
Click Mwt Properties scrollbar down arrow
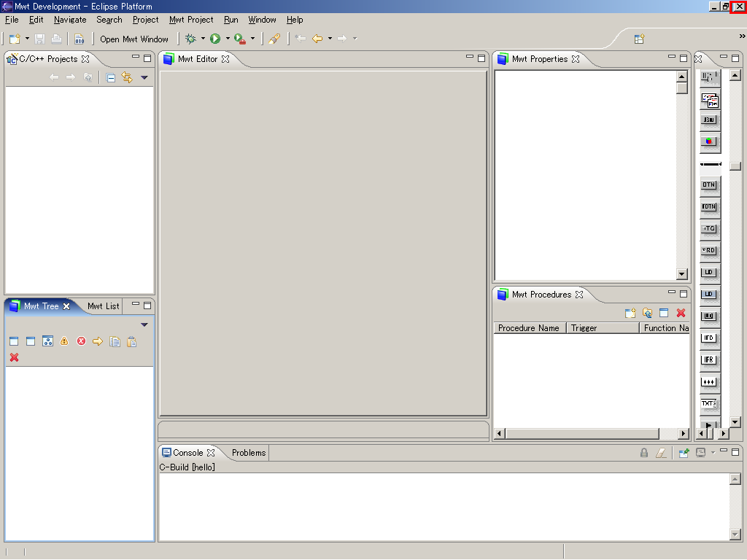coord(682,274)
